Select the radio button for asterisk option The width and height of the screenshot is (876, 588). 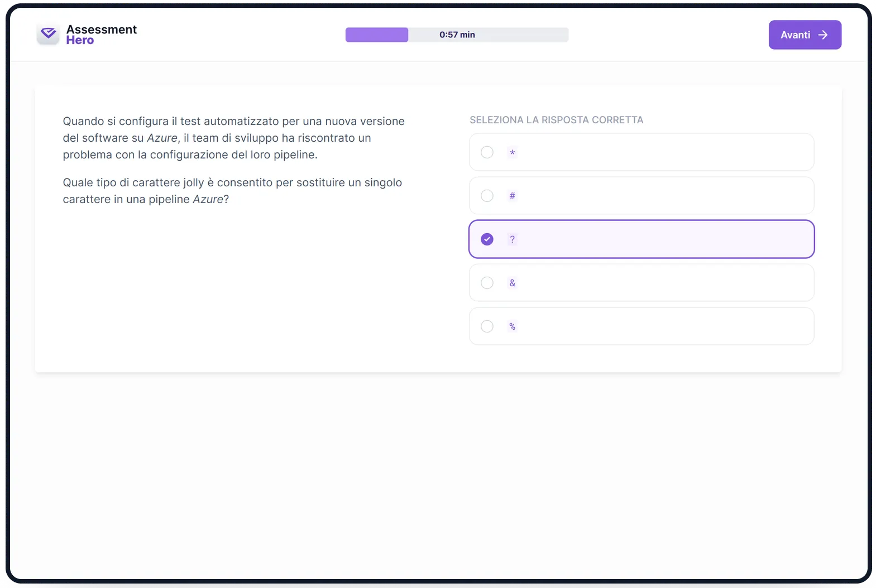(487, 152)
